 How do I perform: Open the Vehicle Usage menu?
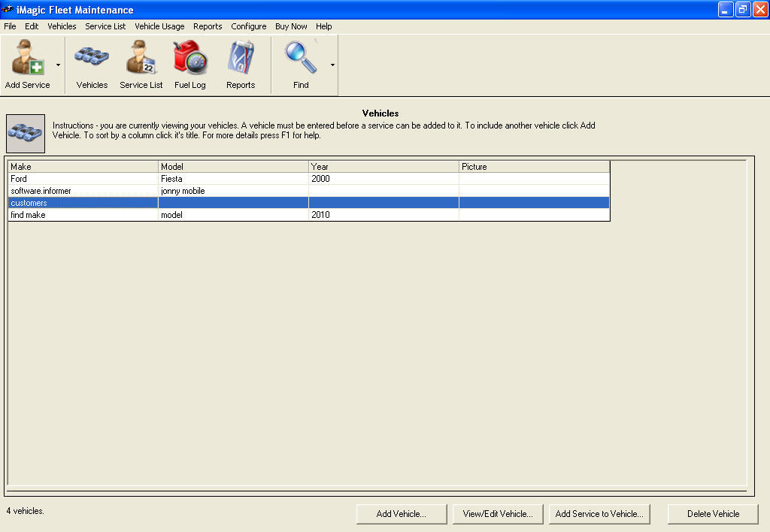pos(159,26)
